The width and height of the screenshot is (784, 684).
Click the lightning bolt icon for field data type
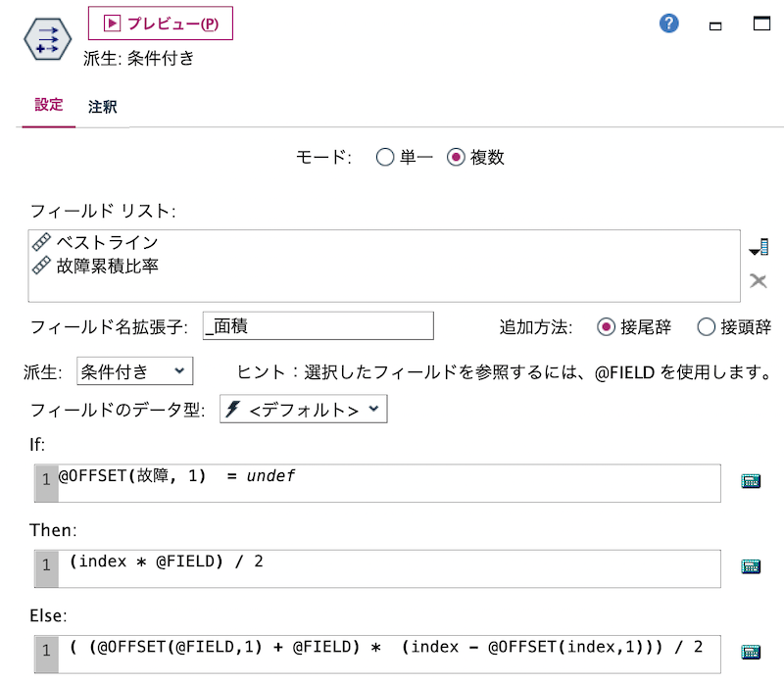click(235, 410)
